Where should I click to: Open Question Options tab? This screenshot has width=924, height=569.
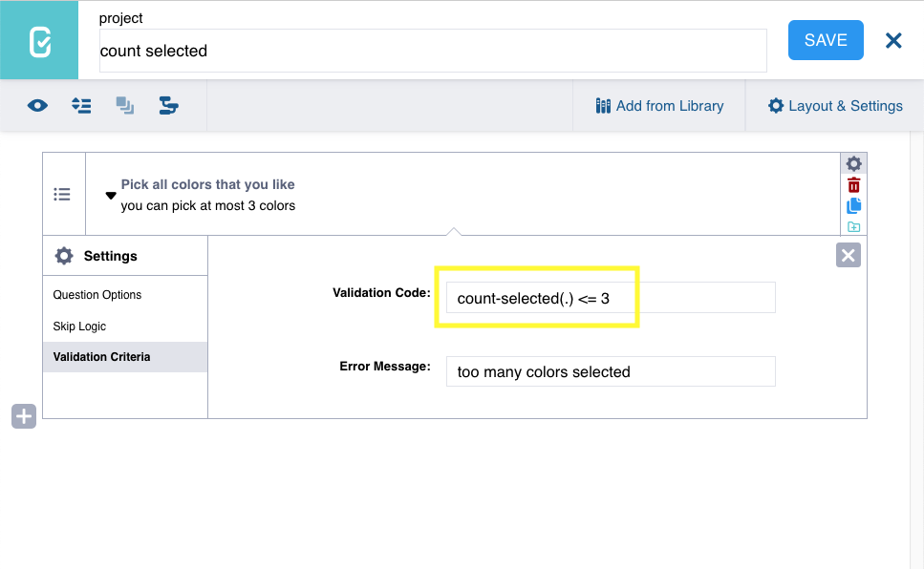pos(97,294)
